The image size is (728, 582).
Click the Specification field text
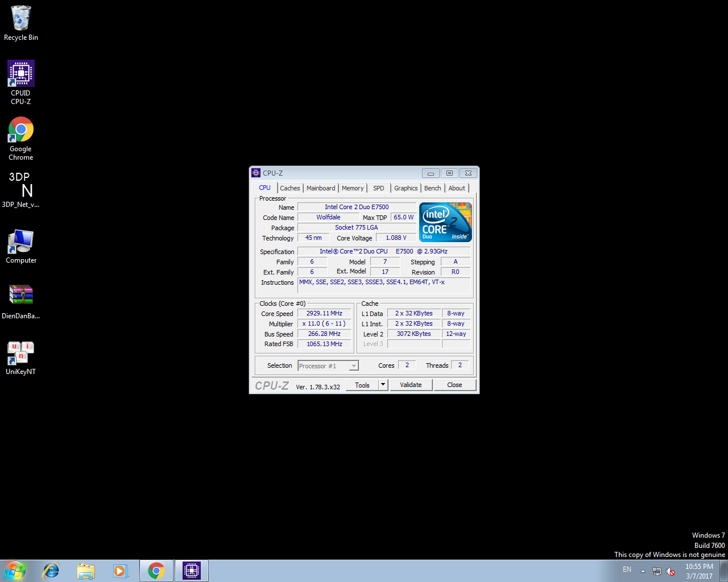(384, 251)
